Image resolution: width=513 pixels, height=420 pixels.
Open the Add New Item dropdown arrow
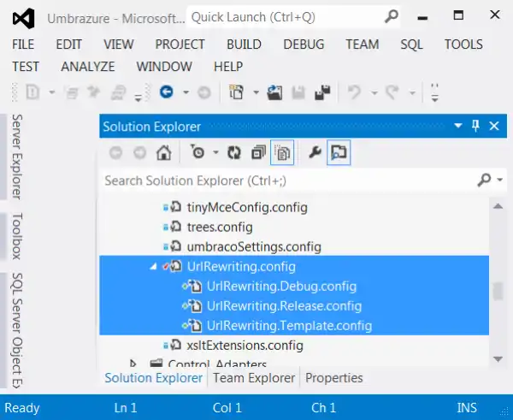(256, 92)
